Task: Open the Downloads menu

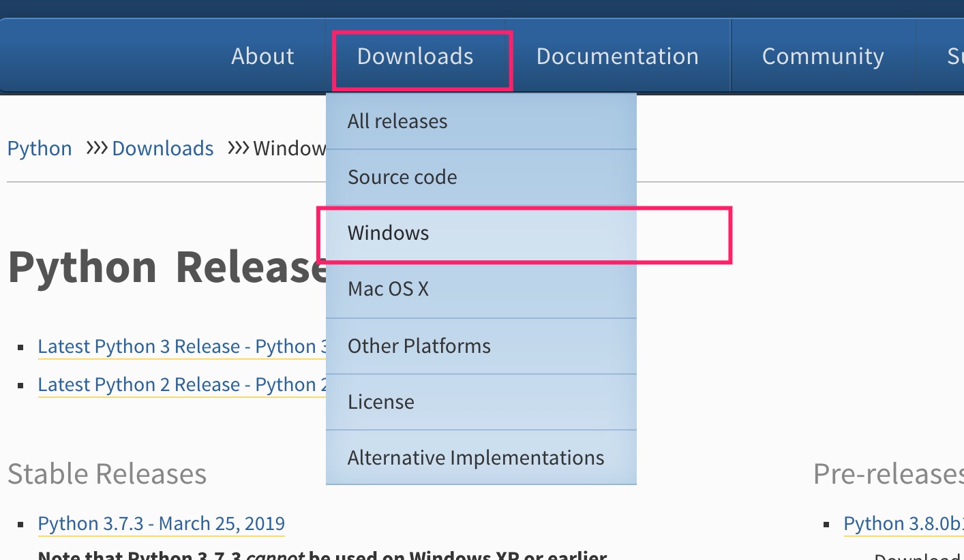Action: tap(415, 56)
